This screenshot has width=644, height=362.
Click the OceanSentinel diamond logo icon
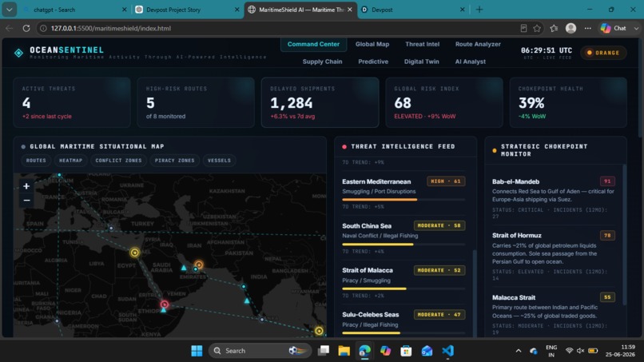pos(18,53)
